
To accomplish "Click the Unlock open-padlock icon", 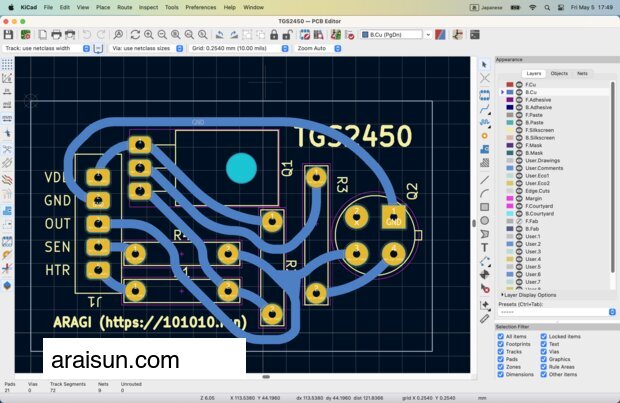I will 287,35.
